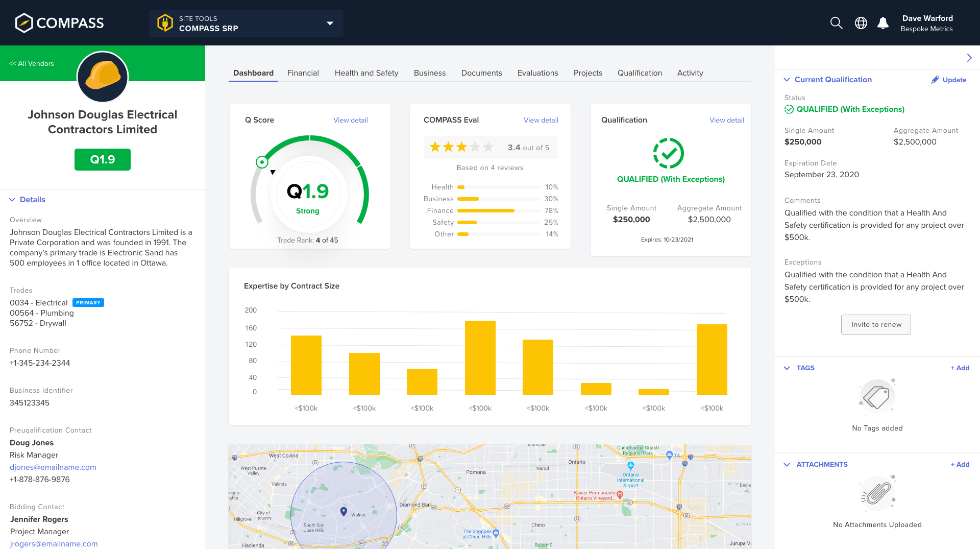Click the Jennifer Rogers contact name

pyautogui.click(x=39, y=519)
